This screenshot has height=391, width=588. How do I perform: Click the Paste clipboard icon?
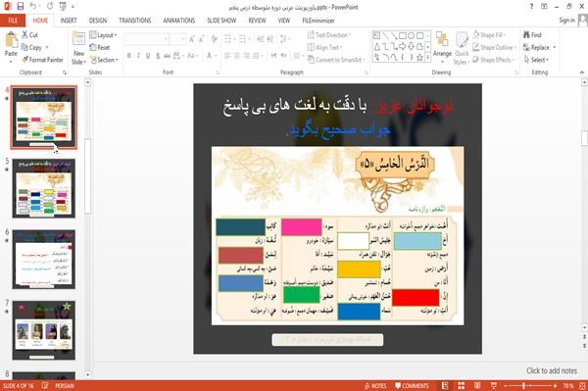point(11,40)
